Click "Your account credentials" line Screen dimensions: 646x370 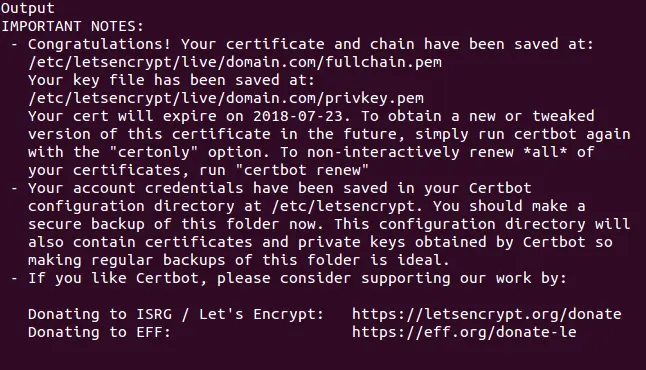280,188
